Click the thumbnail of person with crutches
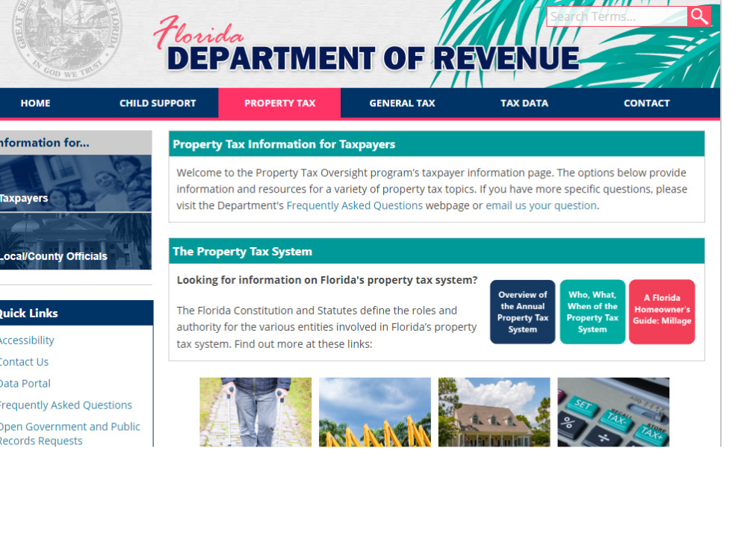Image resolution: width=747 pixels, height=560 pixels. [255, 412]
